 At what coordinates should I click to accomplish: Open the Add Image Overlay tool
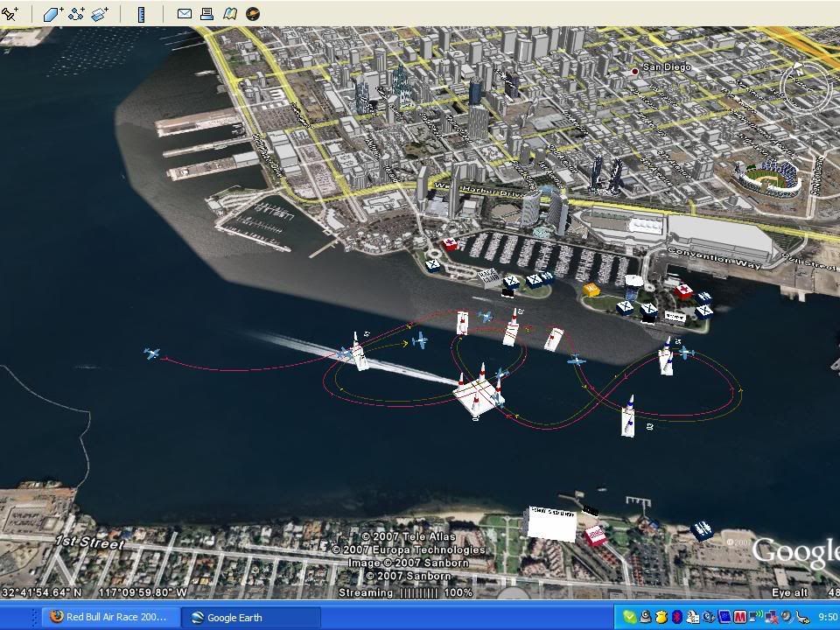(x=100, y=13)
